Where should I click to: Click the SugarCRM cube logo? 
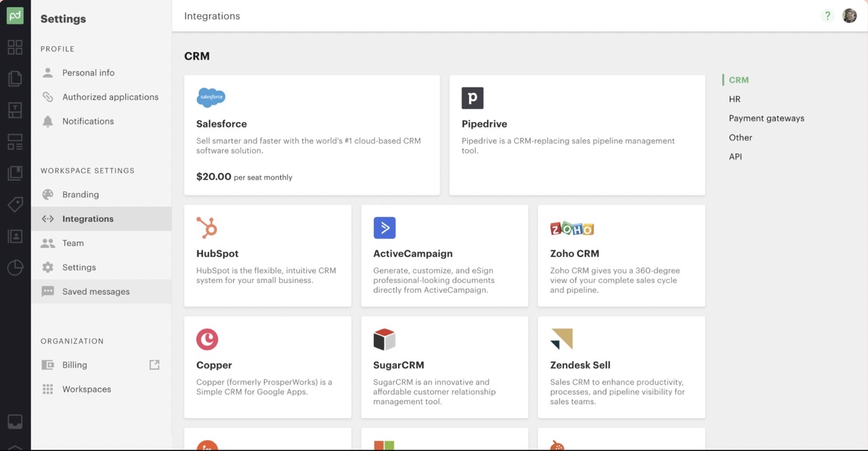(384, 339)
